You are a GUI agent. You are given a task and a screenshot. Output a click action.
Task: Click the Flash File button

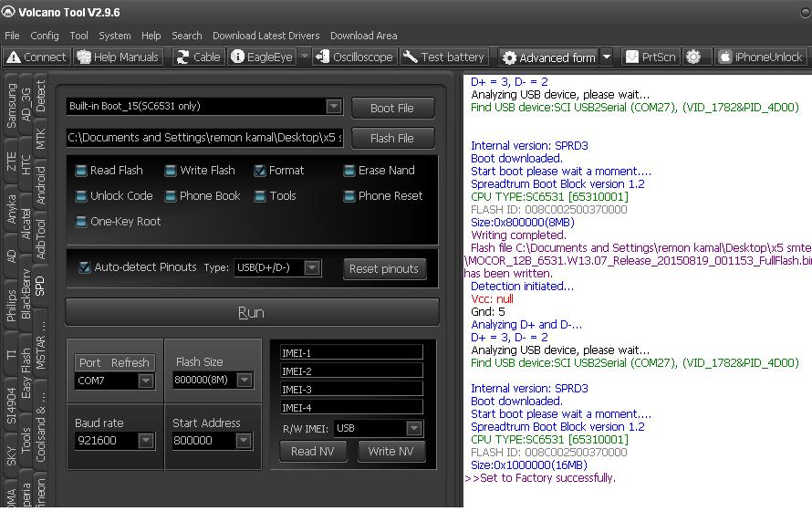(x=392, y=139)
